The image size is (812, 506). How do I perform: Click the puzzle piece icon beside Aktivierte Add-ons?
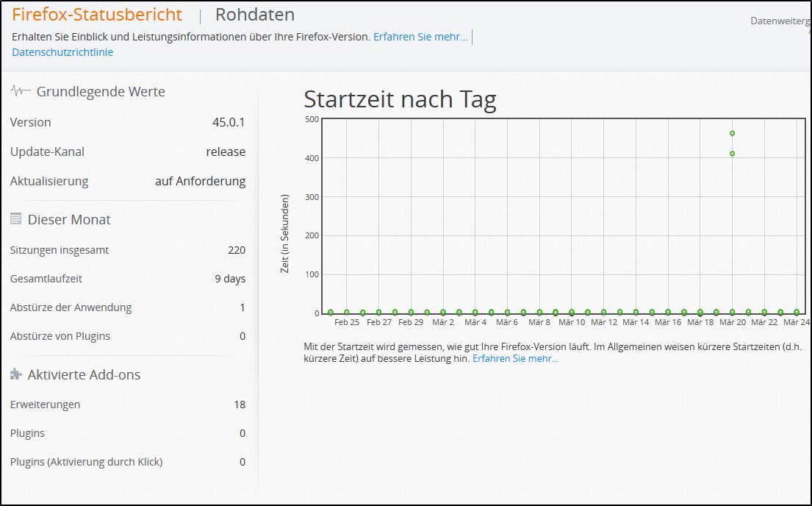click(x=16, y=374)
